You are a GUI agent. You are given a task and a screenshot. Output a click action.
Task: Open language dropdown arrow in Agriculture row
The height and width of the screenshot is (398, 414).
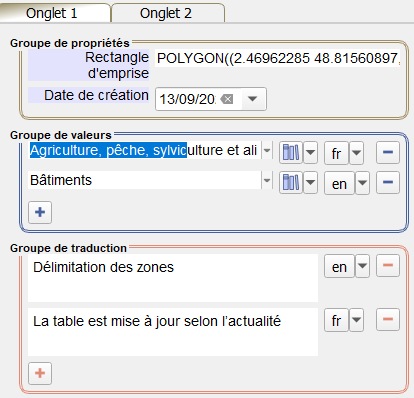(356, 153)
